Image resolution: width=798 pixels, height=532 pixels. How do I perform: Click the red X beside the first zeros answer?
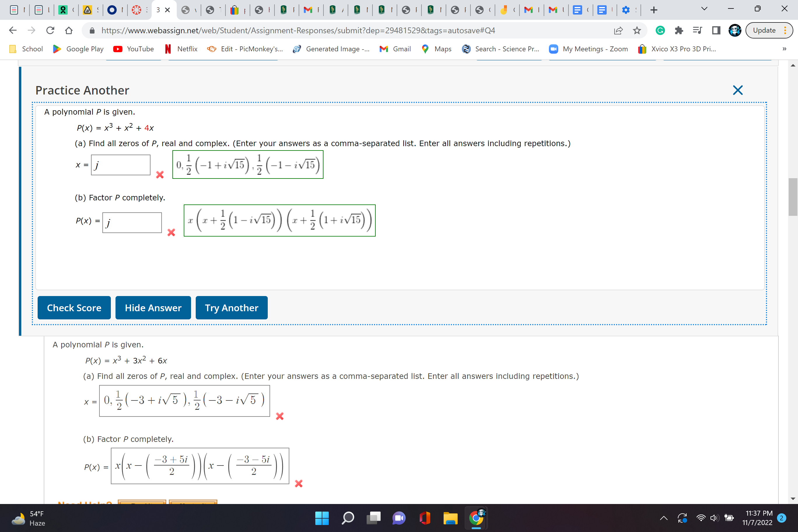click(160, 175)
